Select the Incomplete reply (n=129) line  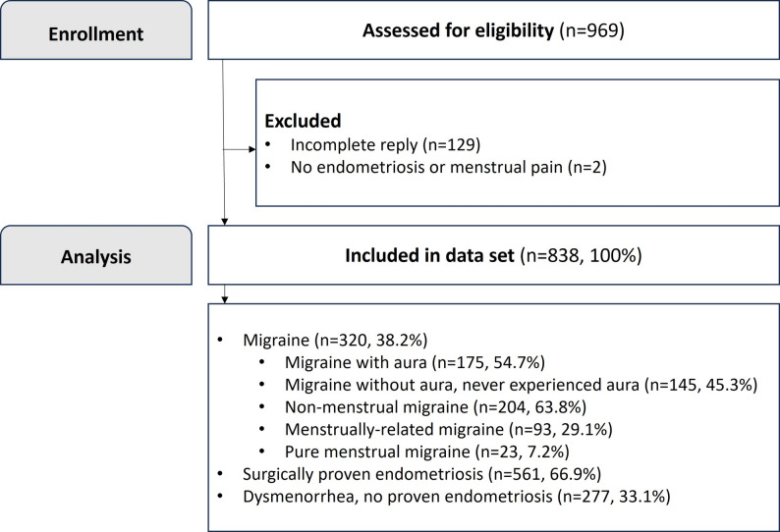[385, 144]
